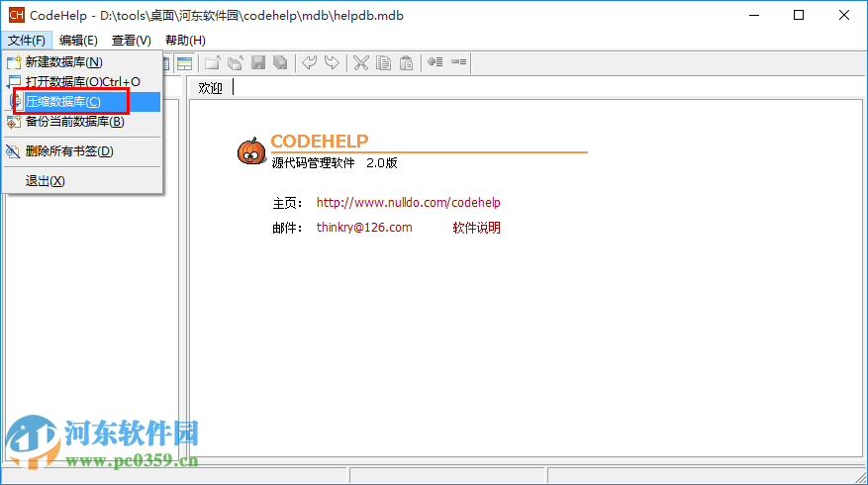Click the backup database menu icon

click(x=14, y=122)
